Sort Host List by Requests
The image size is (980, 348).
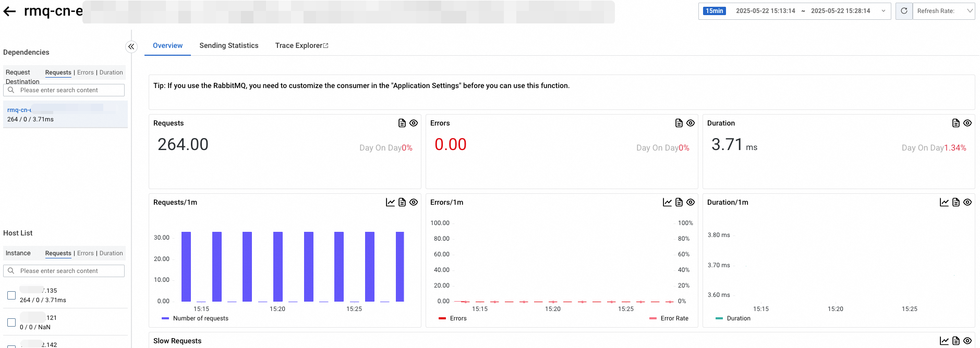(58, 253)
